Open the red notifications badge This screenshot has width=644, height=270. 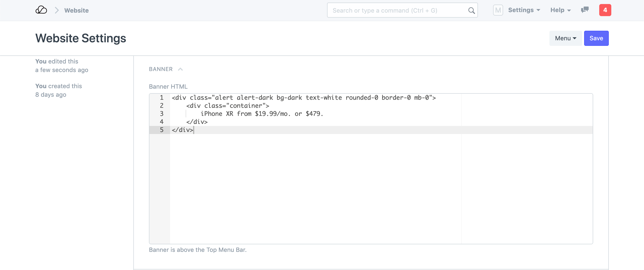605,10
